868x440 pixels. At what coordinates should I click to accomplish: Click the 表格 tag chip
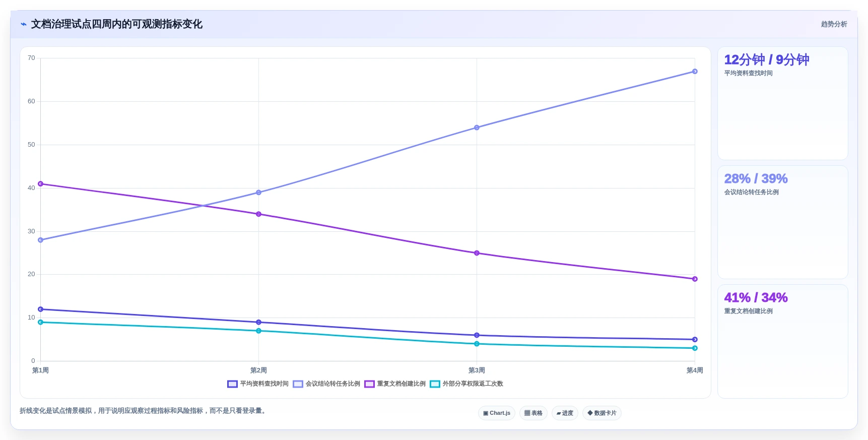pyautogui.click(x=533, y=413)
